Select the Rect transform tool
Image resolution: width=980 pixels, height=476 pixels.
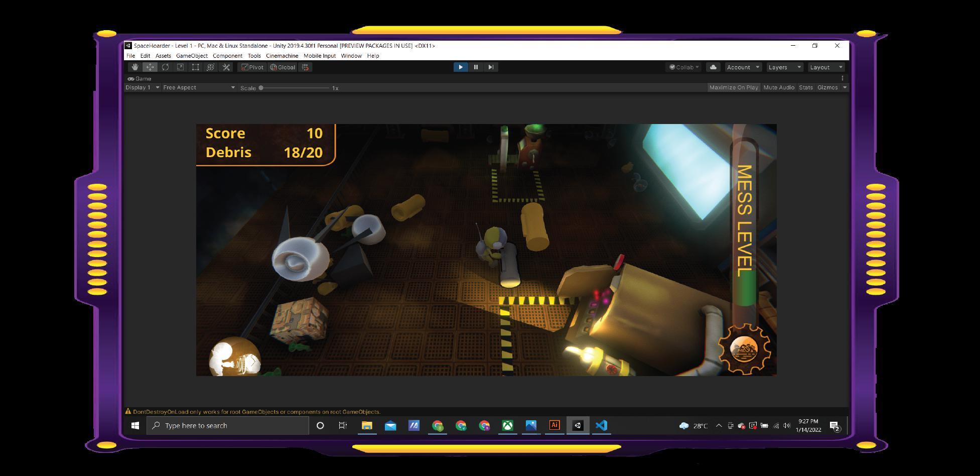[196, 67]
